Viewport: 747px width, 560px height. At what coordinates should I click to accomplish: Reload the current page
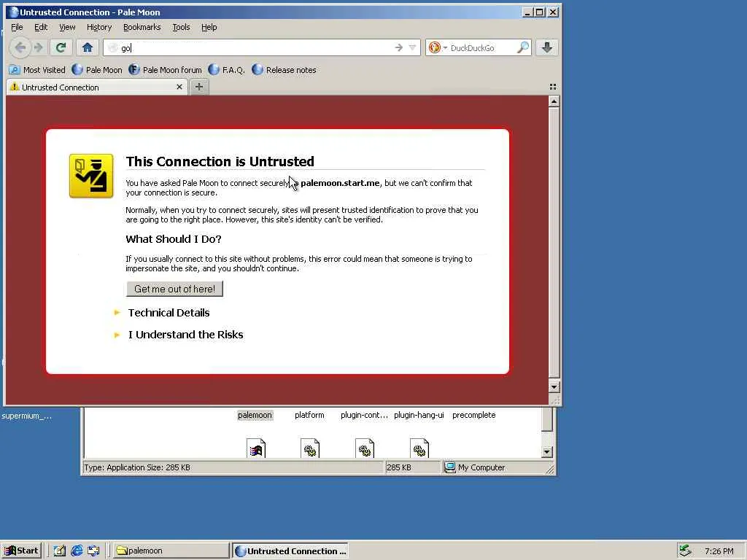[61, 47]
